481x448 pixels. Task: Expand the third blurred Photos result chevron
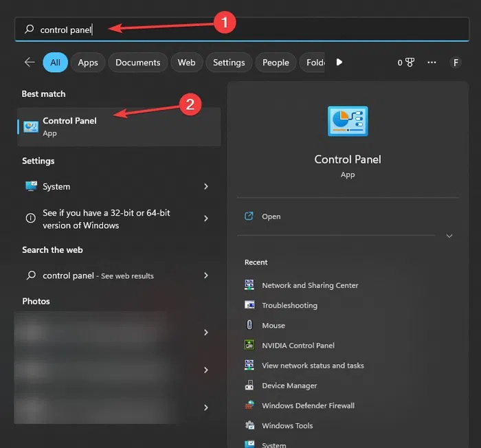(206, 407)
